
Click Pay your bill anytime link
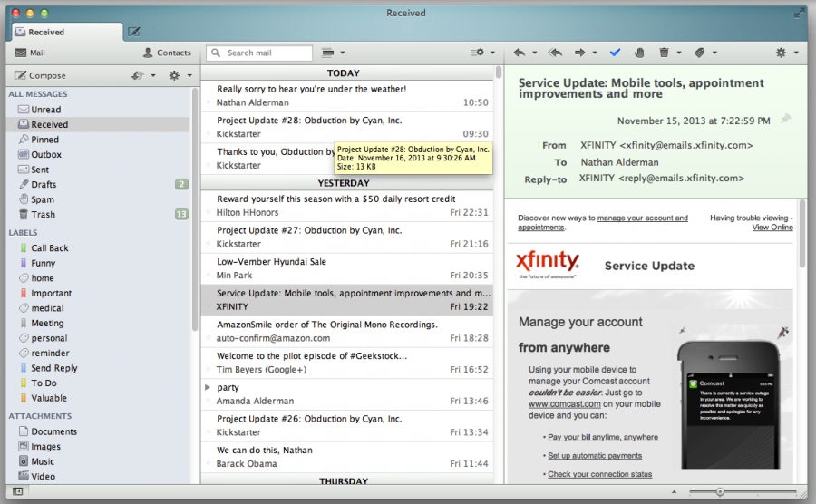[x=603, y=437]
